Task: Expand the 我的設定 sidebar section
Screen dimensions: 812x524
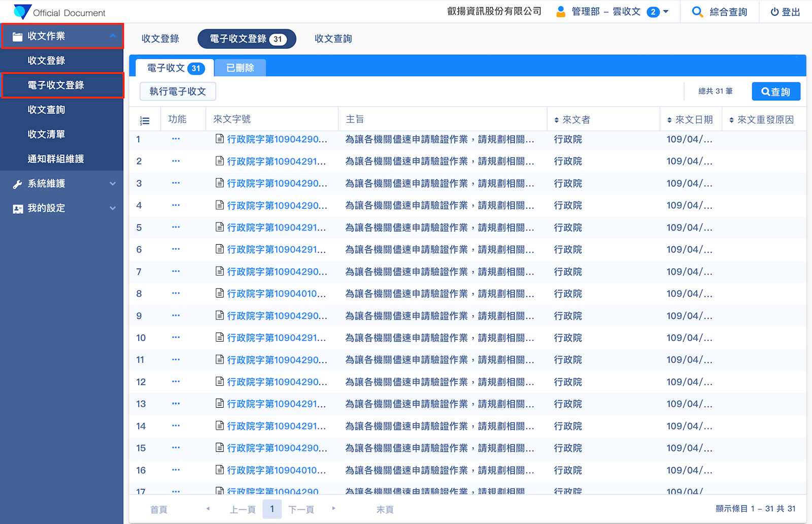Action: click(x=113, y=208)
